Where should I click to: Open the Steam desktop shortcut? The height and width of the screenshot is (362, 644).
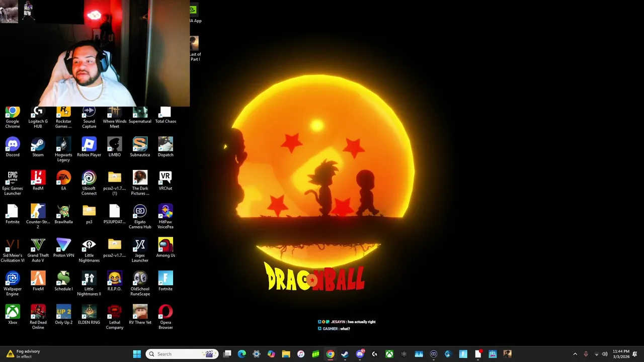pyautogui.click(x=38, y=147)
